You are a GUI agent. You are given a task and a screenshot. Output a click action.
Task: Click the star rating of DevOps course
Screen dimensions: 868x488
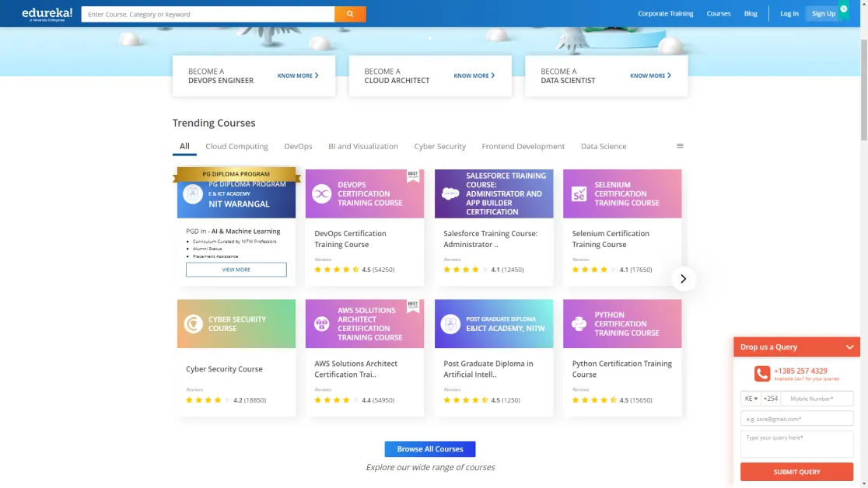click(x=337, y=270)
